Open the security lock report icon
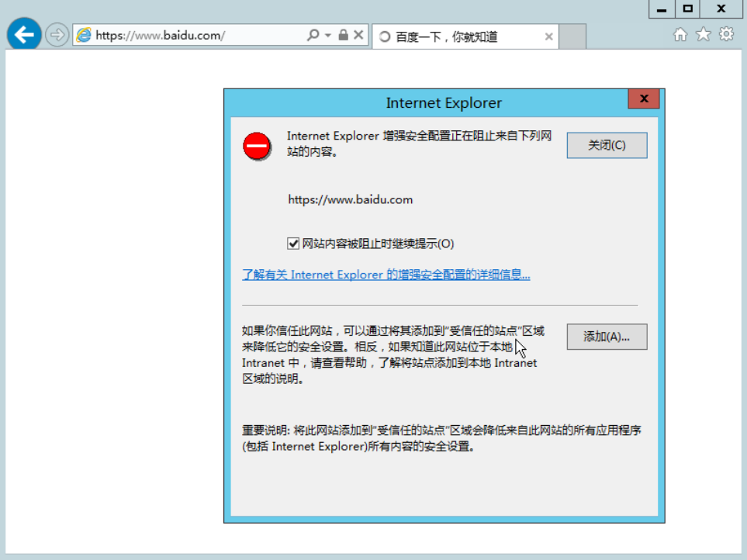The image size is (747, 560). pyautogui.click(x=343, y=35)
